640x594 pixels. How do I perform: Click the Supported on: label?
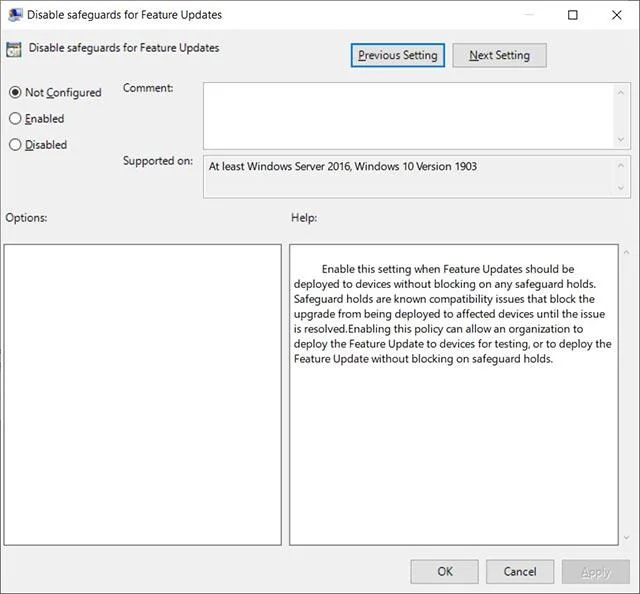click(158, 161)
